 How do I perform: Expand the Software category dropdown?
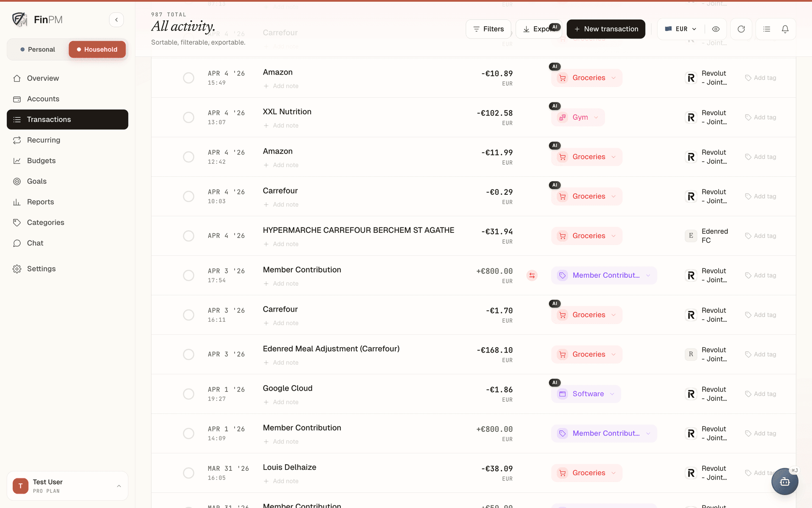(x=586, y=394)
